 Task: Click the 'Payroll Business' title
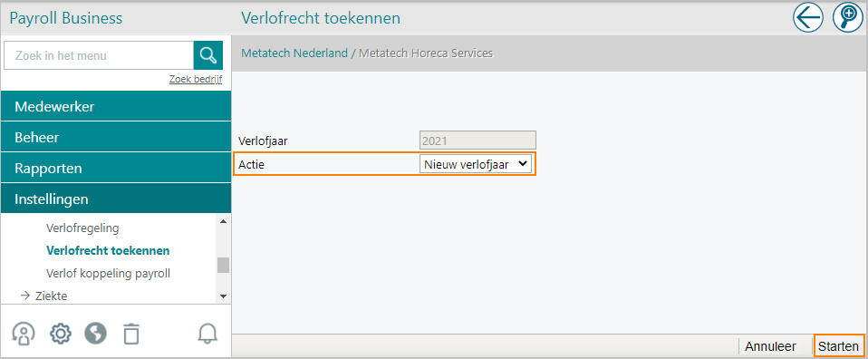tap(66, 18)
